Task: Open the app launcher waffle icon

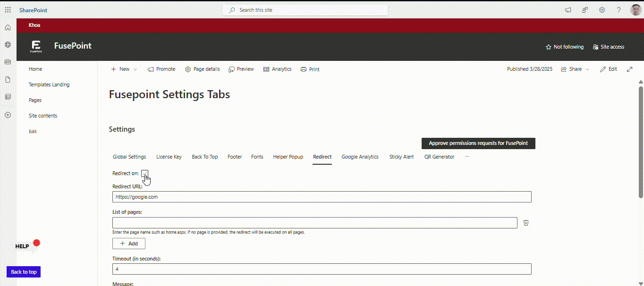Action: (x=8, y=10)
